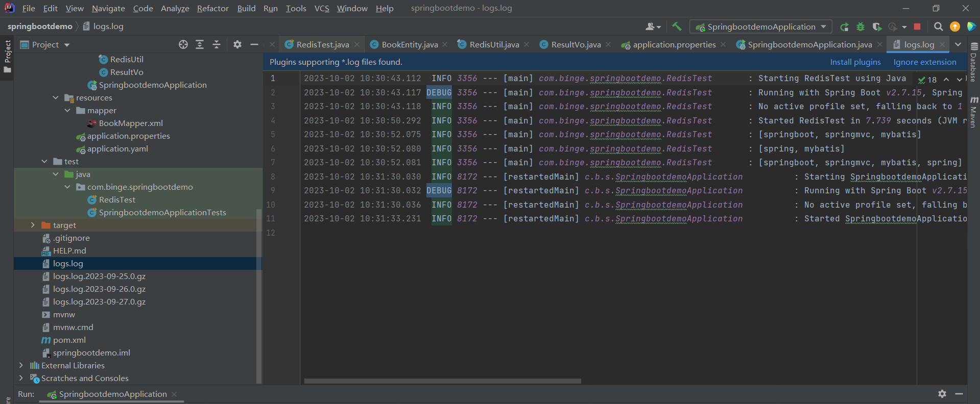Click the inspections widget showing 18
Image resolution: width=980 pixels, height=404 pixels.
[927, 80]
